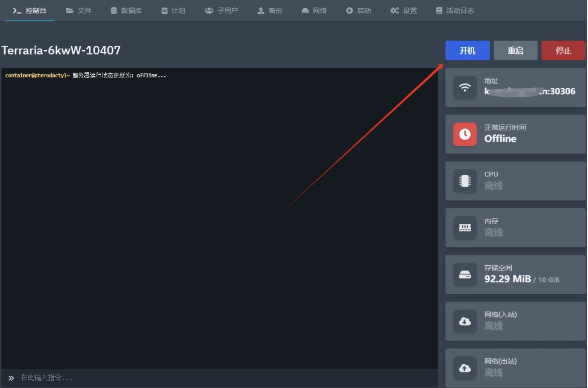The height and width of the screenshot is (388, 588).
Task: Click the folder icon beside 文件
Action: pyautogui.click(x=70, y=11)
